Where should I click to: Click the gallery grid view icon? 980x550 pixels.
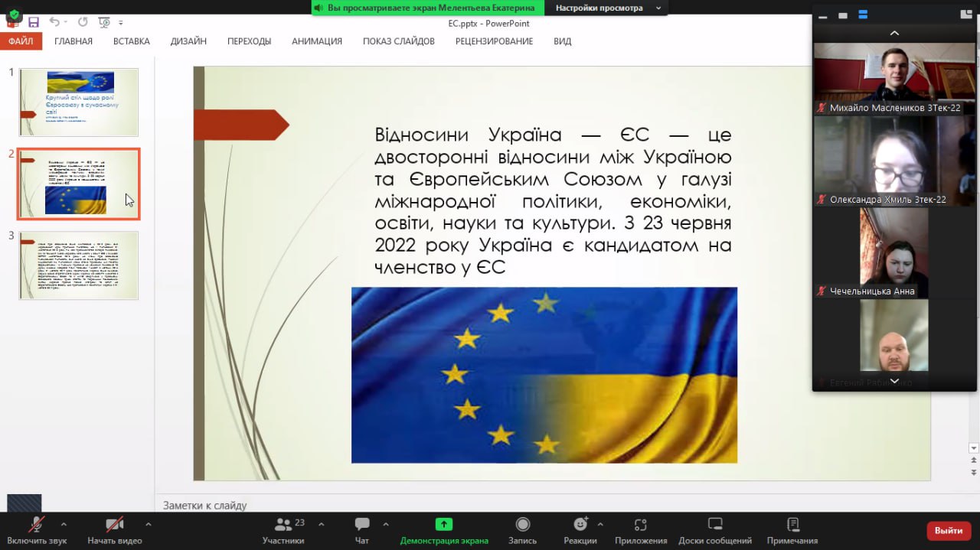(966, 15)
